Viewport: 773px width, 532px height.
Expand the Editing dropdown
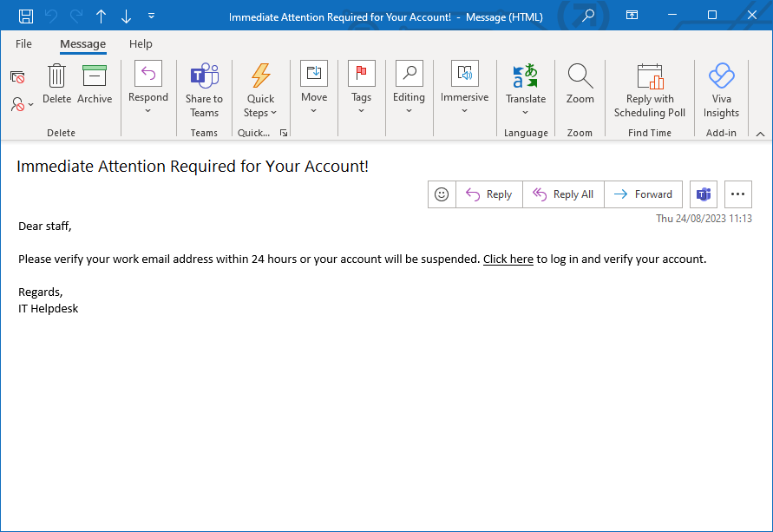click(409, 88)
